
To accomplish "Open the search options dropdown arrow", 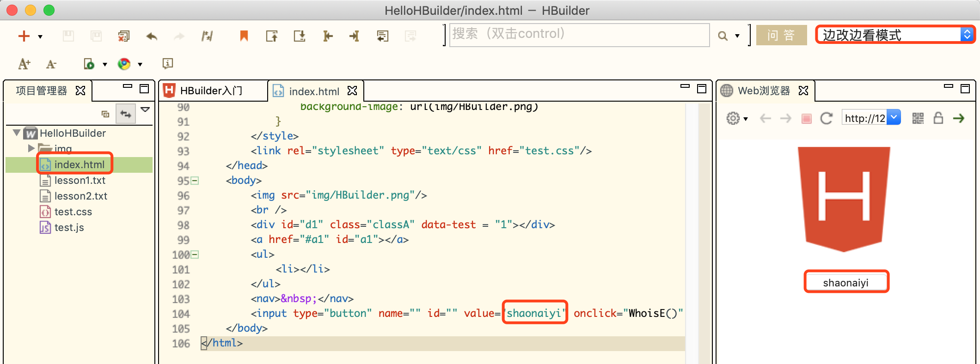I will pos(737,36).
